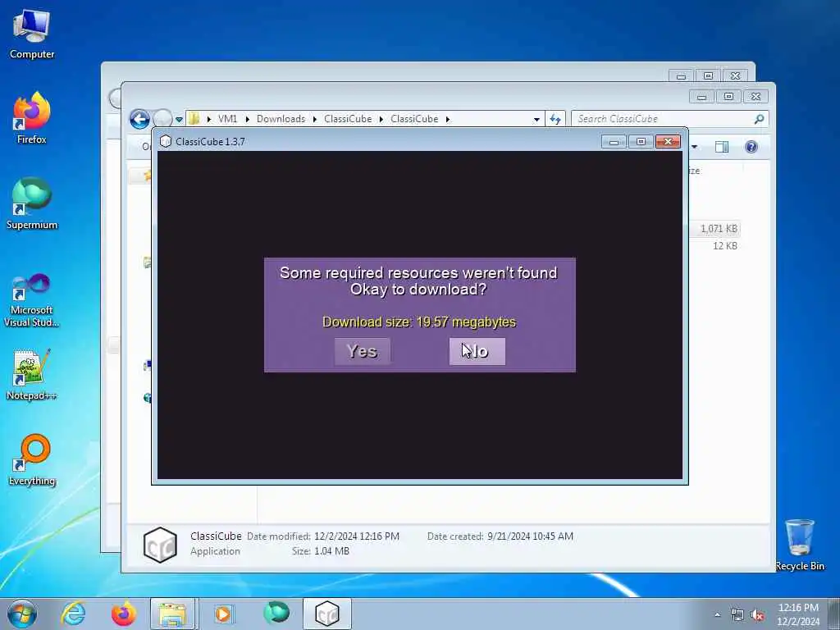Viewport: 840px width, 630px height.
Task: Click the 12 KB file size
Action: coord(725,246)
